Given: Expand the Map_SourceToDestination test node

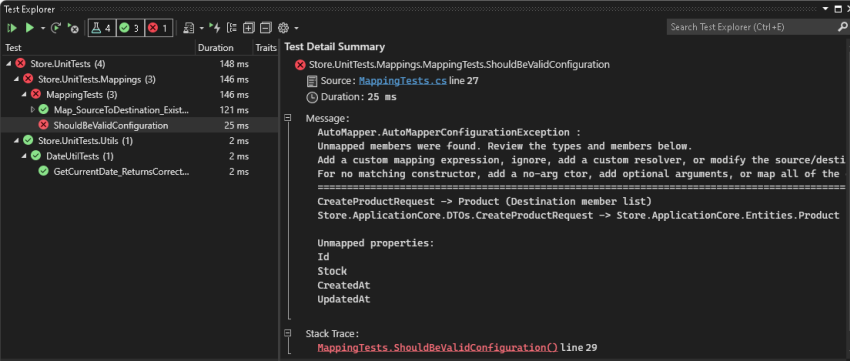Looking at the screenshot, I should [33, 110].
